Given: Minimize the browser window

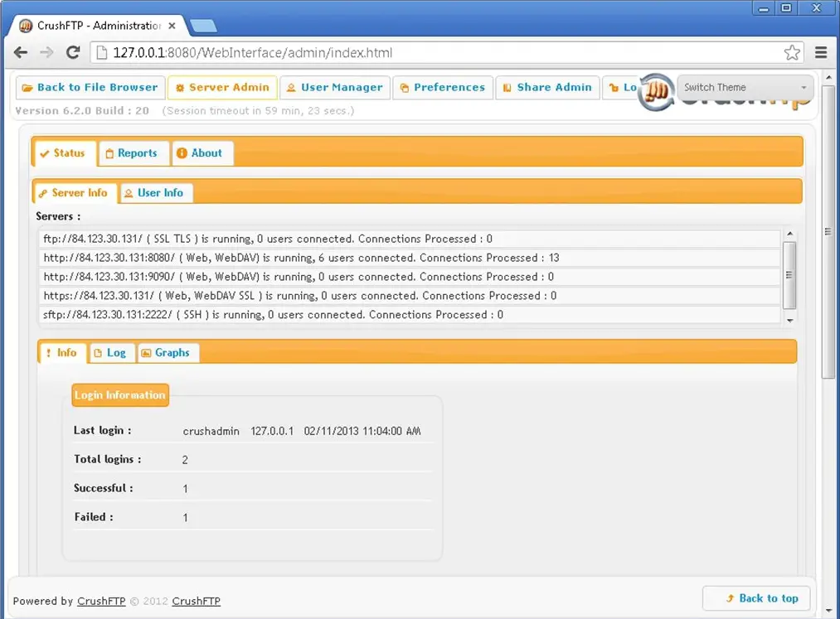Looking at the screenshot, I should [764, 8].
